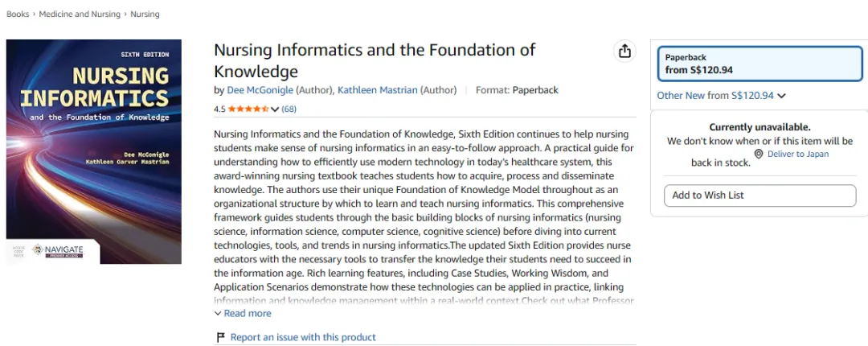The image size is (868, 346).
Task: Open Medicine and Nursing breadcrumb category
Action: pos(80,14)
